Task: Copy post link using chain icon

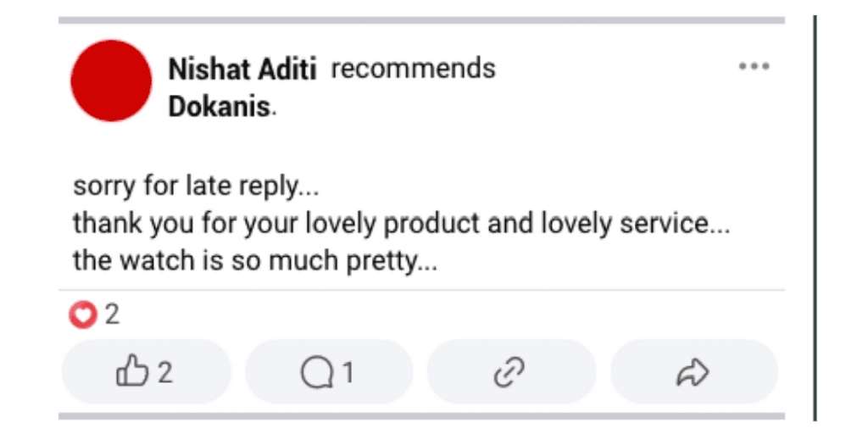Action: click(510, 372)
